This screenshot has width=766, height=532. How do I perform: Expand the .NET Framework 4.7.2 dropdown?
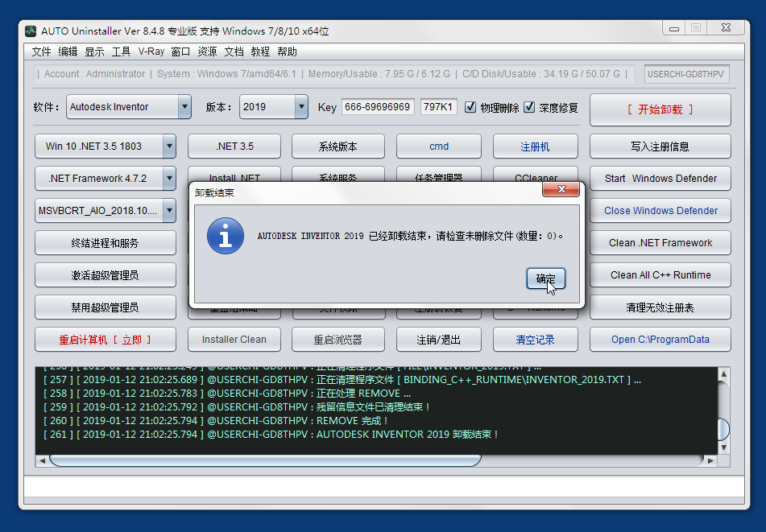tap(169, 178)
